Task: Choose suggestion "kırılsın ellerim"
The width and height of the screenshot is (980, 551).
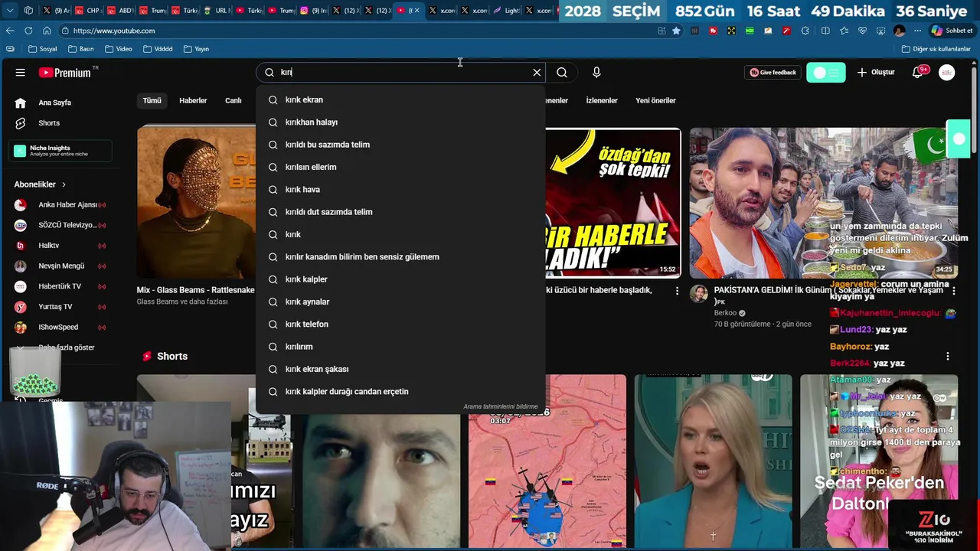Action: click(400, 167)
